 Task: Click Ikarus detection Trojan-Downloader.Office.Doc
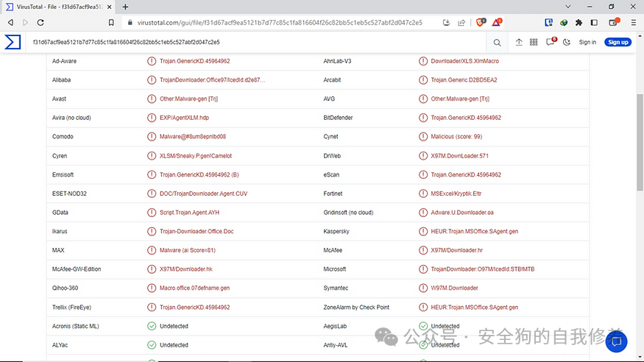click(197, 232)
